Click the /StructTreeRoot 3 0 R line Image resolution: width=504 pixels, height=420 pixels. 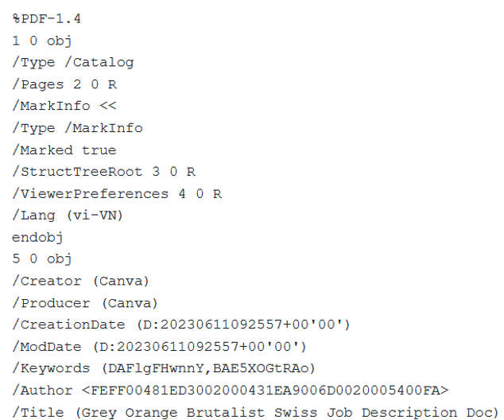tap(103, 171)
